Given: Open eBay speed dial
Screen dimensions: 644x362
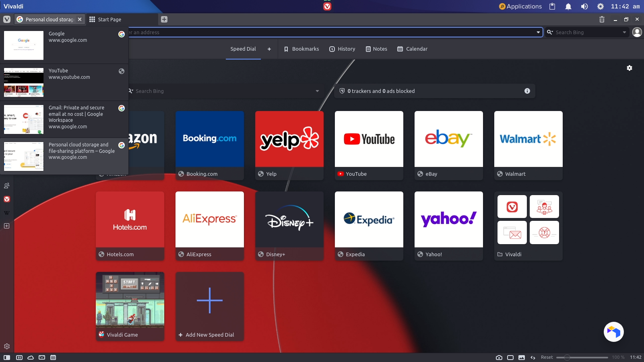Looking at the screenshot, I should pos(449,146).
